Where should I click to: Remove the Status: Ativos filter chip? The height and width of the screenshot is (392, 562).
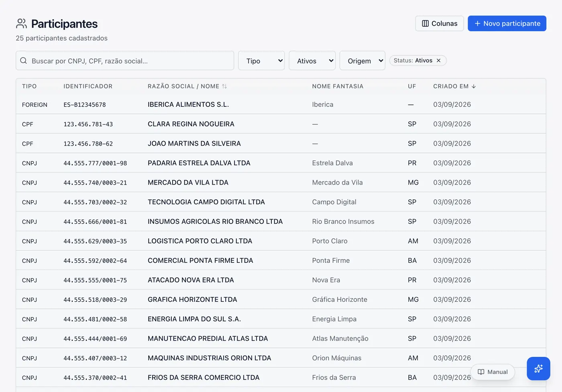pyautogui.click(x=438, y=61)
